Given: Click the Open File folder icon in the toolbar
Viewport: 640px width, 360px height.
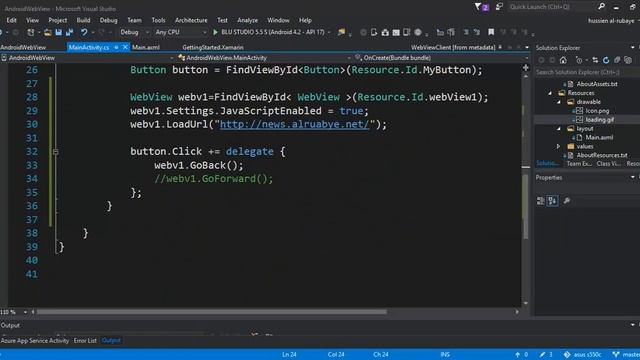Looking at the screenshot, I should coord(48,32).
